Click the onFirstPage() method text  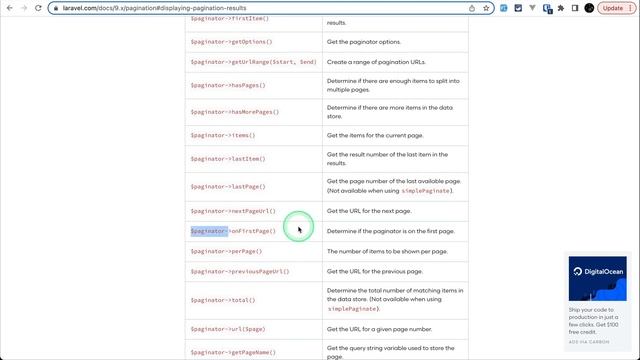(x=253, y=231)
